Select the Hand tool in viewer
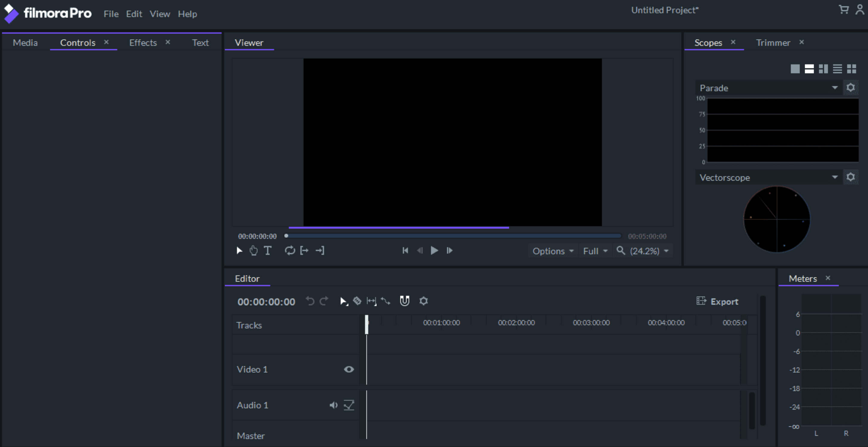Image resolution: width=868 pixels, height=447 pixels. click(x=253, y=250)
